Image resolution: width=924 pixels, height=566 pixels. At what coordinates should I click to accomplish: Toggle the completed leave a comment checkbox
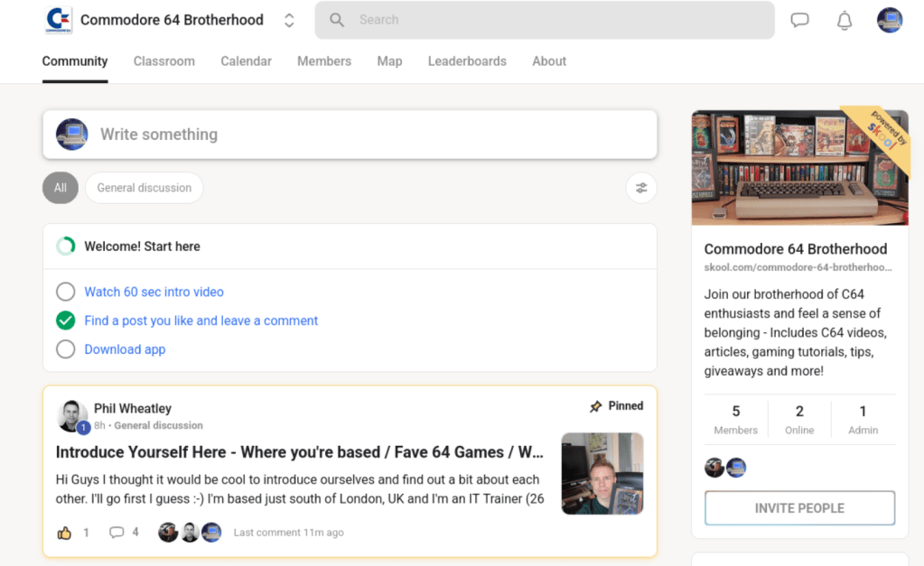pos(65,320)
